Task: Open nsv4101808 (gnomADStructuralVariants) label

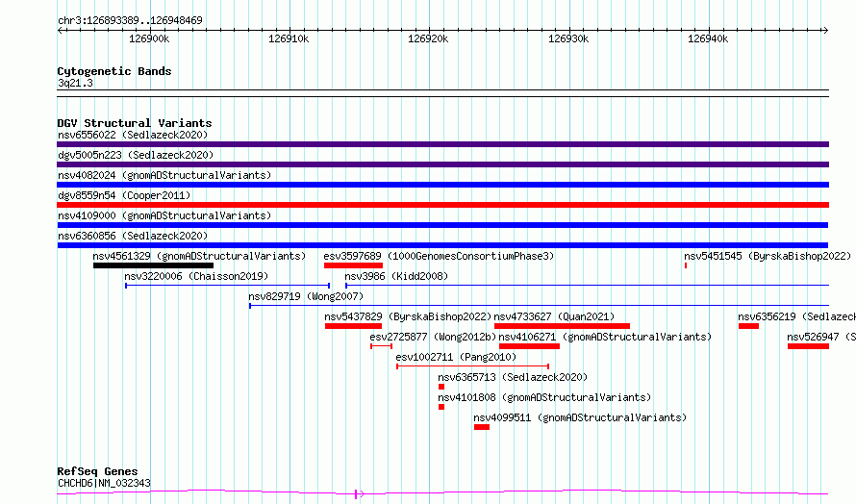Action: click(x=544, y=397)
